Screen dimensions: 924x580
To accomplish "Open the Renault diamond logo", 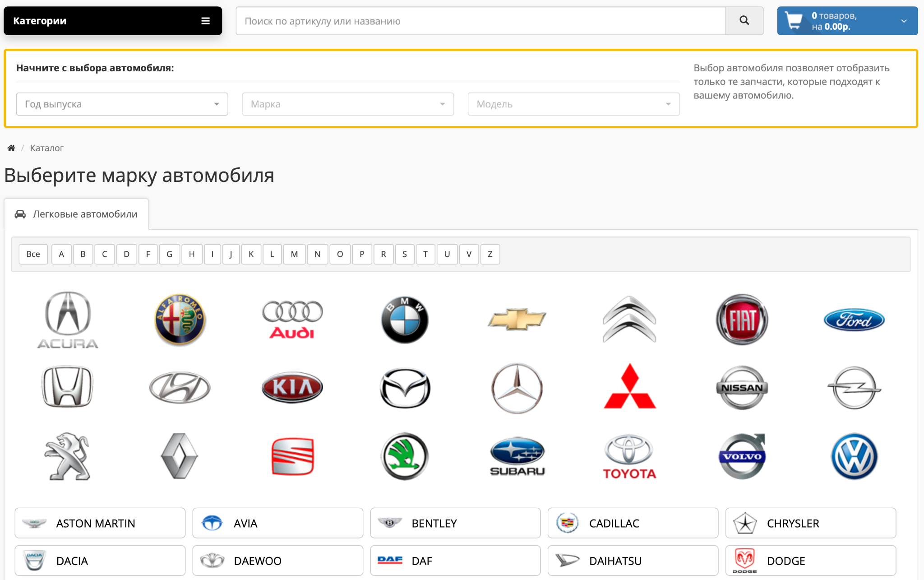I will (180, 456).
